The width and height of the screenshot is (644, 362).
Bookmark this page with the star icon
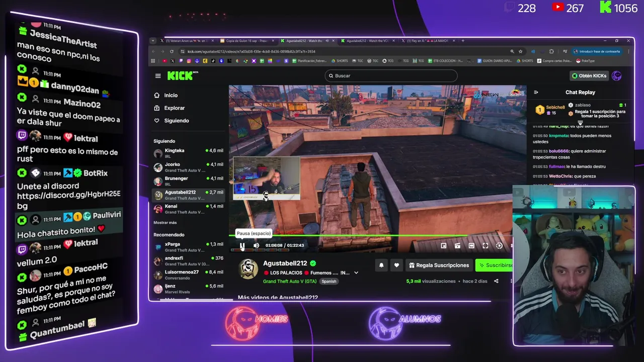pyautogui.click(x=520, y=51)
